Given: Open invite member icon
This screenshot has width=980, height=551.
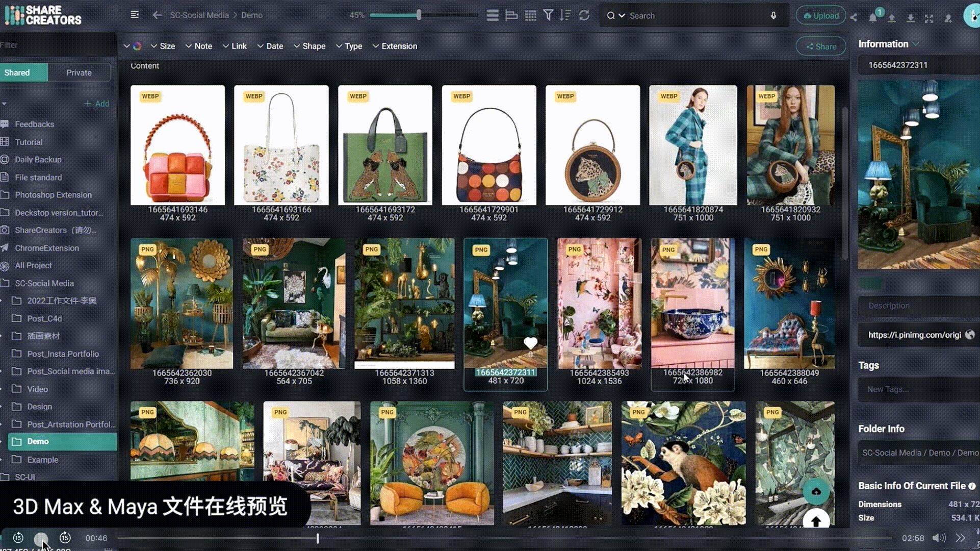Looking at the screenshot, I should click(x=948, y=18).
